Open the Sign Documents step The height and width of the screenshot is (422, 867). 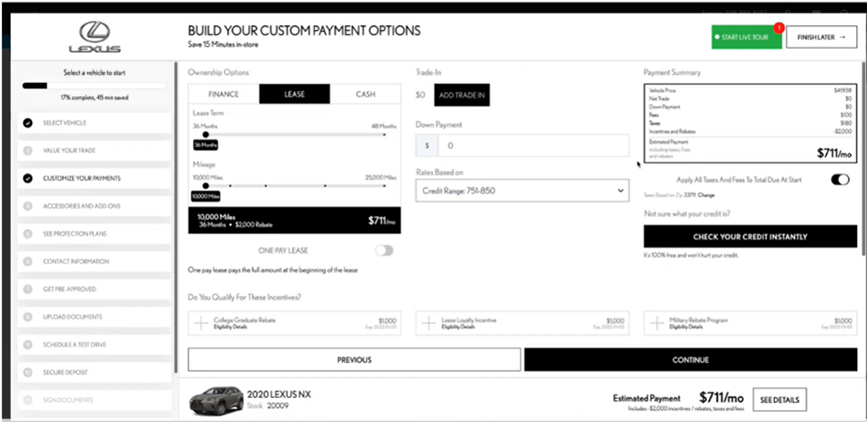(x=95, y=400)
